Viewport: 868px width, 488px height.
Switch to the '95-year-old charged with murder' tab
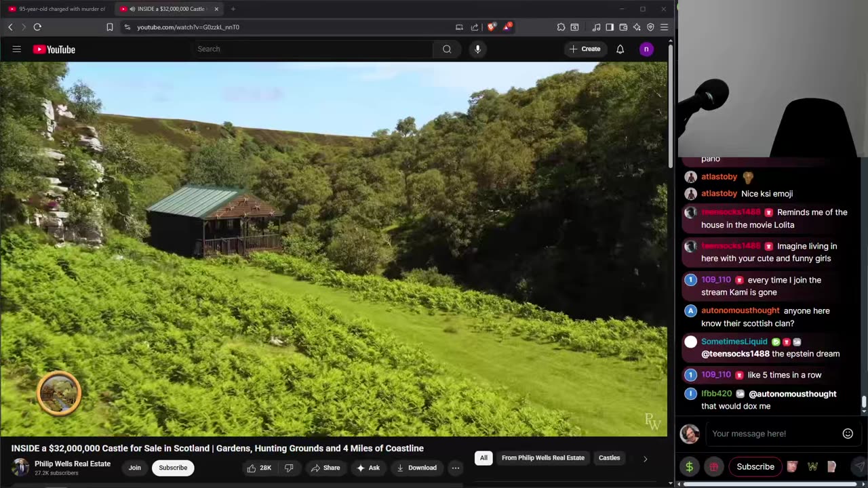pos(57,9)
